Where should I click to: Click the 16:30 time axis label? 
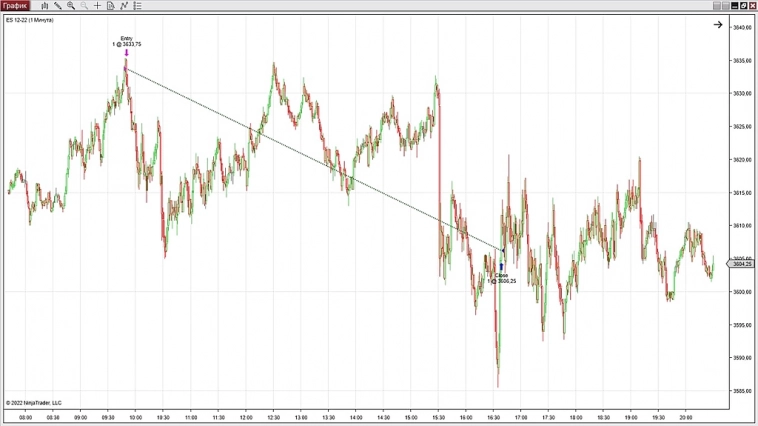[x=494, y=417]
